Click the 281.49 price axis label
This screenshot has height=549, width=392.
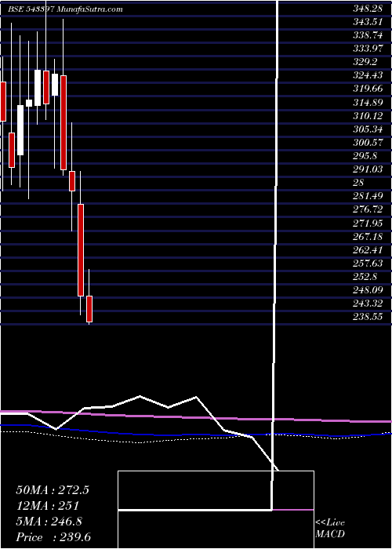pos(369,196)
